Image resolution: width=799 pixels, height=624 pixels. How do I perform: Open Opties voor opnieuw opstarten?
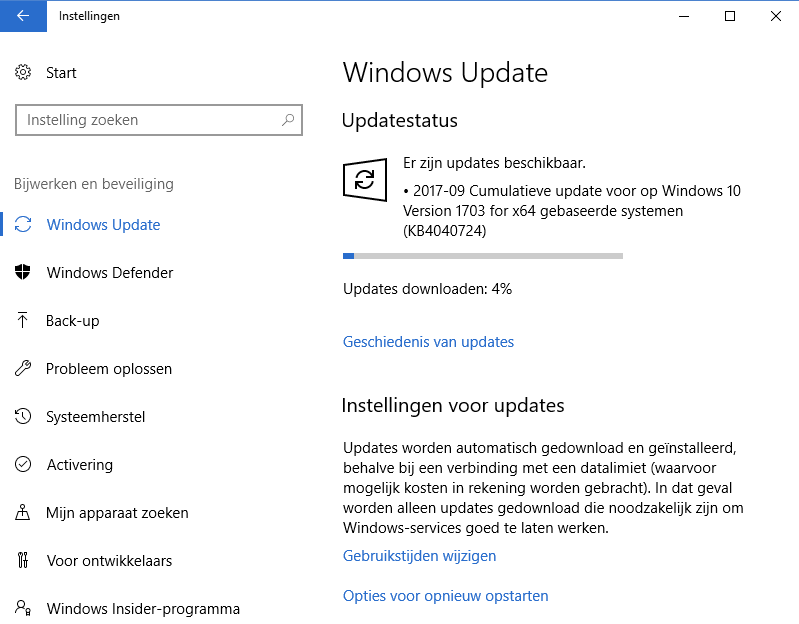pyautogui.click(x=445, y=596)
